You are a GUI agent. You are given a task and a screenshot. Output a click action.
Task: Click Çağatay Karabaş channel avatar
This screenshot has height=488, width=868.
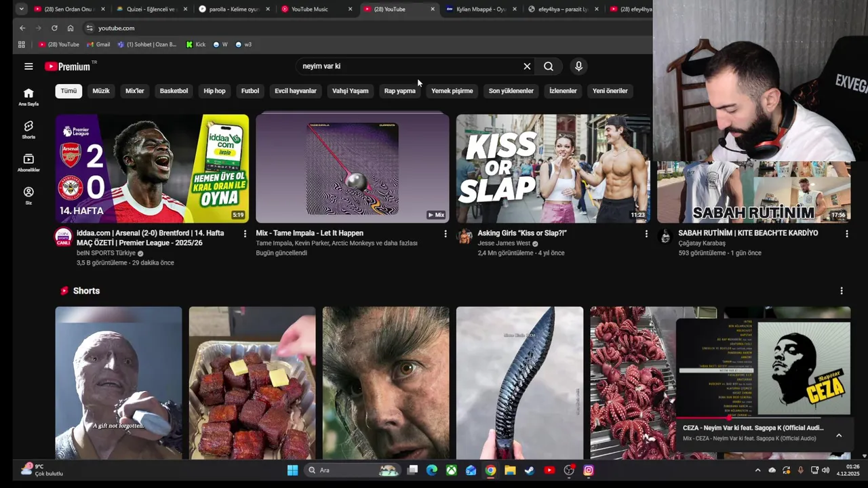[665, 236]
